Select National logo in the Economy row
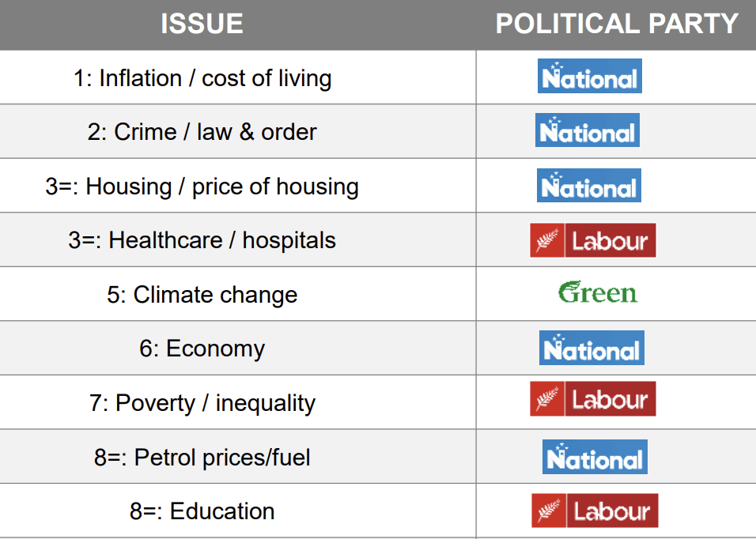This screenshot has height=539, width=756. 592,348
